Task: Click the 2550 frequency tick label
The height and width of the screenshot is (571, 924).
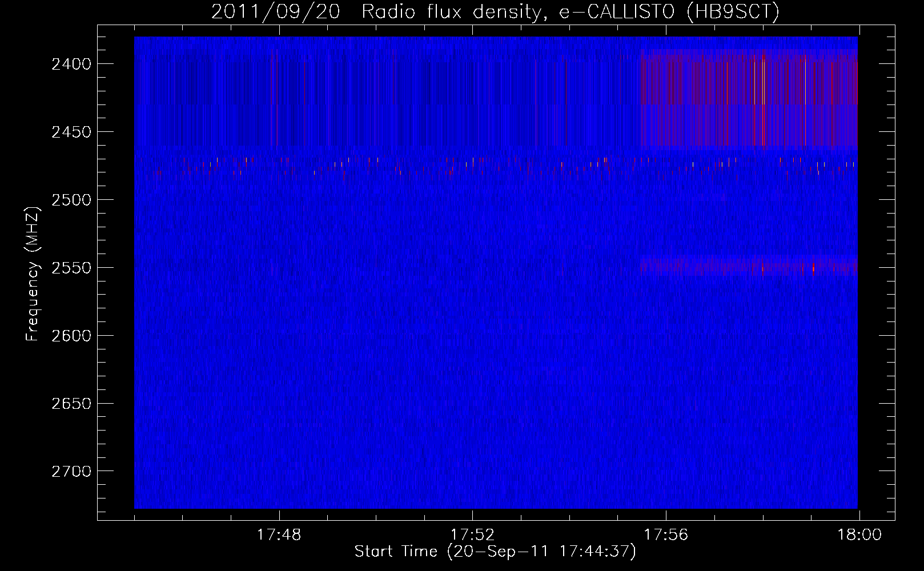Action: click(x=71, y=268)
